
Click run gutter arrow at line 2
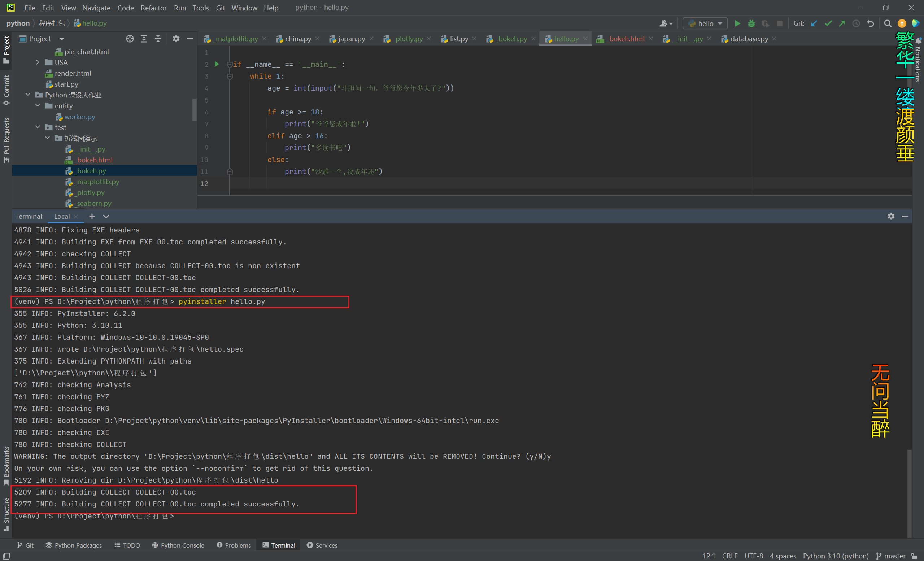(x=217, y=64)
